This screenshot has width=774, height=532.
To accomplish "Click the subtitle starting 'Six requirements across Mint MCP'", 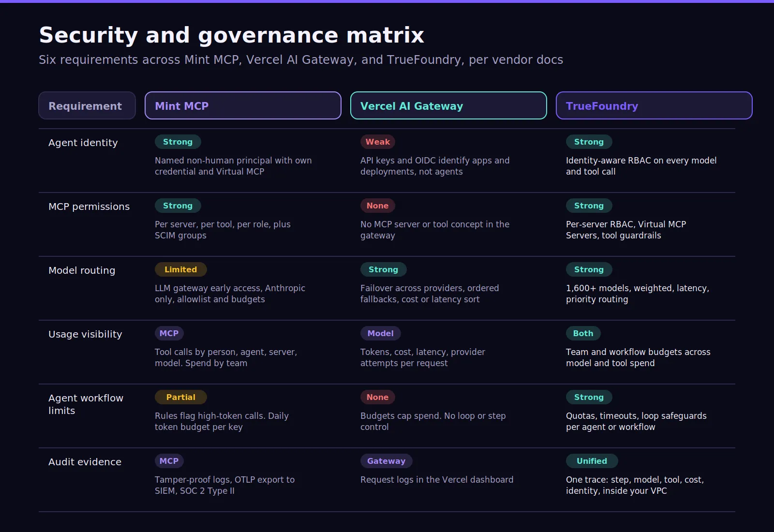I will pos(301,59).
